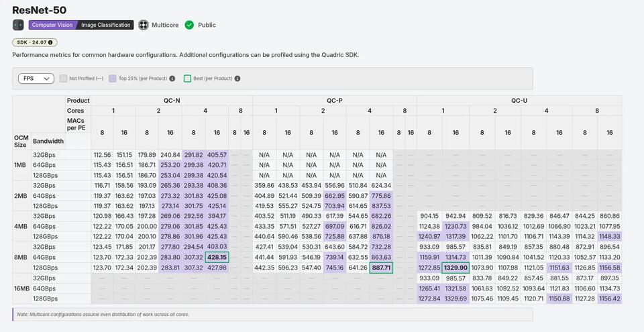Click the green Public checkmark icon
Image resolution: width=644 pixels, height=332 pixels.
pos(189,25)
